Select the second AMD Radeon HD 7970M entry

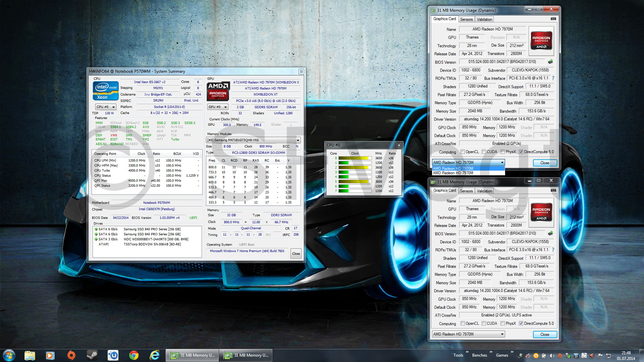coord(468,173)
